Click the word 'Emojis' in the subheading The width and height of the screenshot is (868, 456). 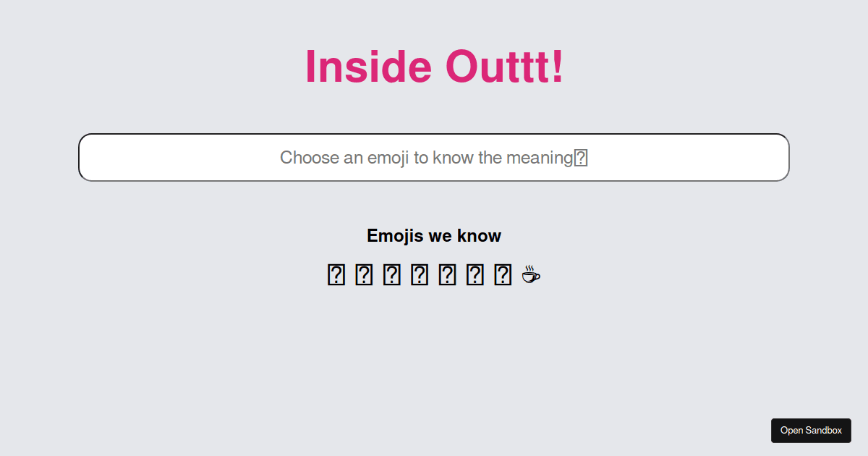click(x=395, y=236)
